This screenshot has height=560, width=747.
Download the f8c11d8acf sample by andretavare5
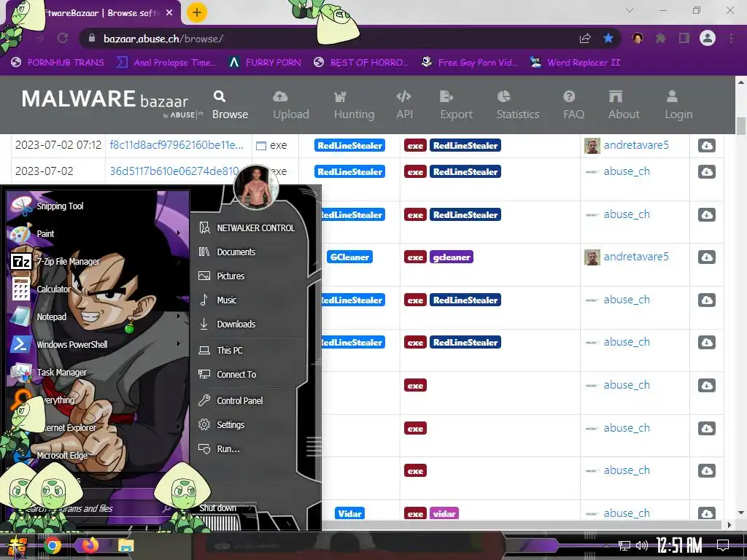pyautogui.click(x=706, y=145)
